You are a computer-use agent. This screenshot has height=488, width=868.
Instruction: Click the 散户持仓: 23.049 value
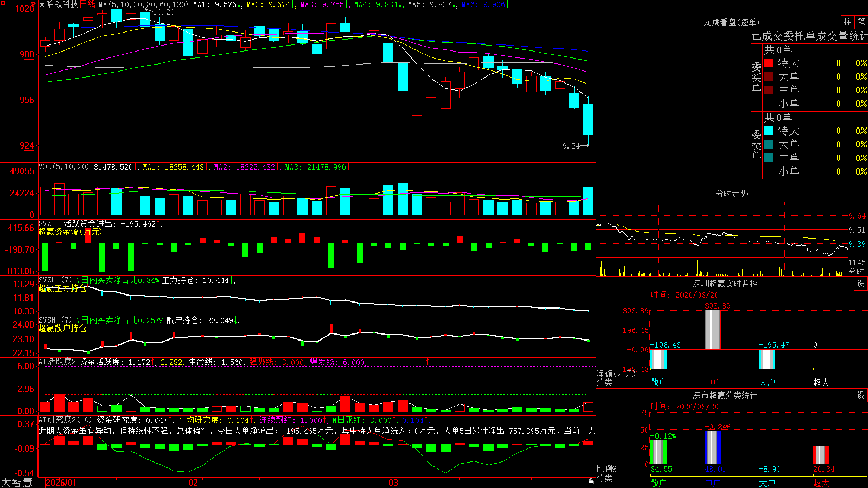click(203, 320)
